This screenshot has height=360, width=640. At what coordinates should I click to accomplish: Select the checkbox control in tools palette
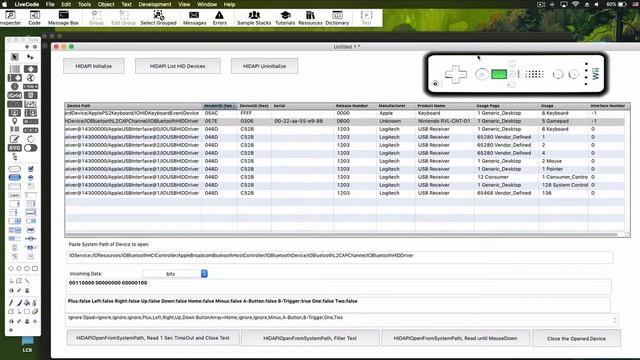[31, 169]
